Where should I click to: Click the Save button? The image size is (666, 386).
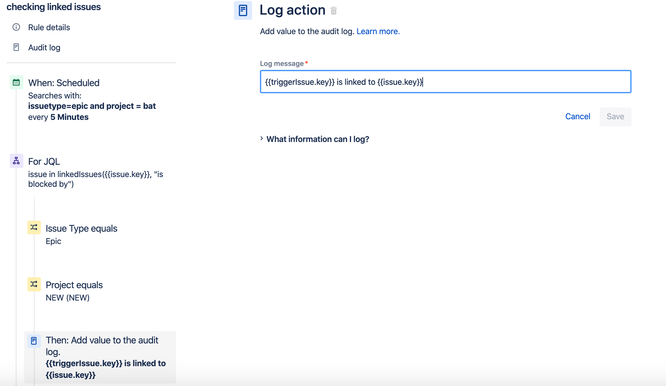pos(615,117)
